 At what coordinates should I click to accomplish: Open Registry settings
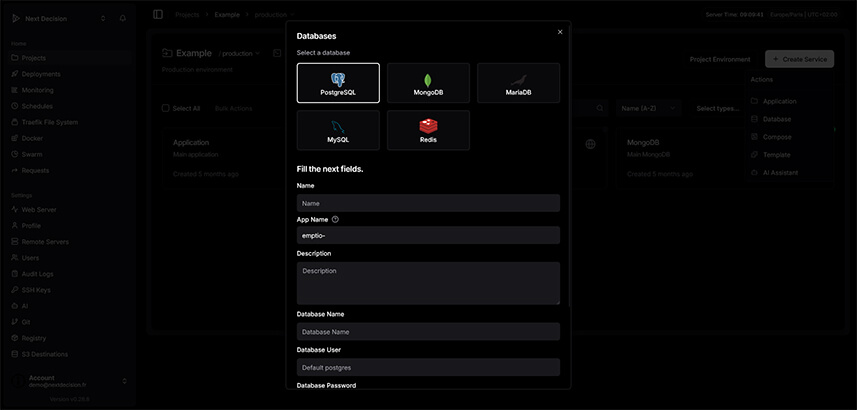click(x=70, y=338)
